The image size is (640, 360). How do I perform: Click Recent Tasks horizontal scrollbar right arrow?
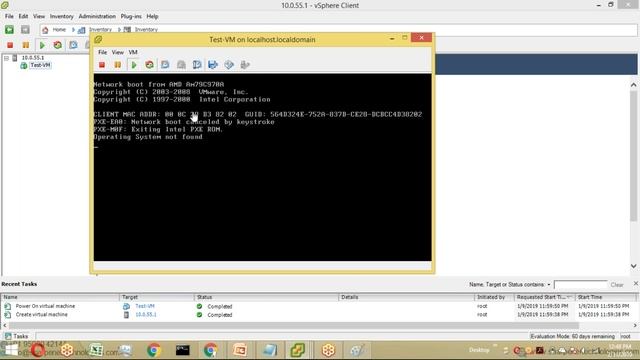click(635, 325)
